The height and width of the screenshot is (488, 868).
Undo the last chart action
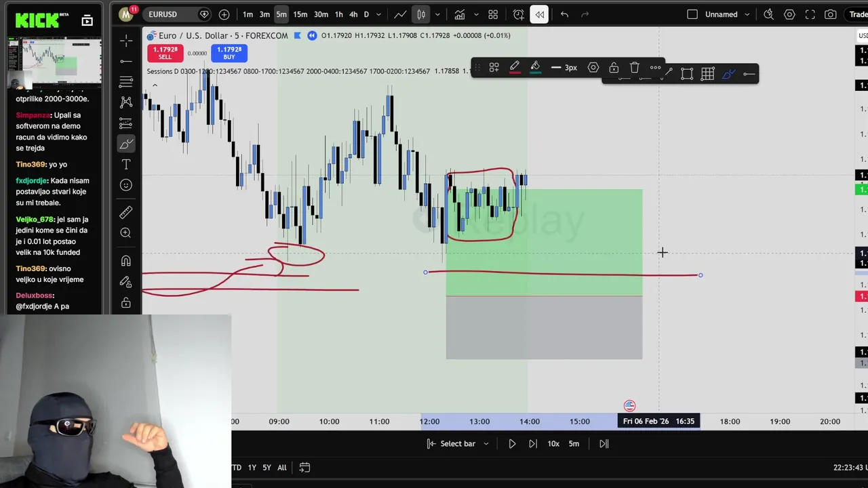[564, 14]
